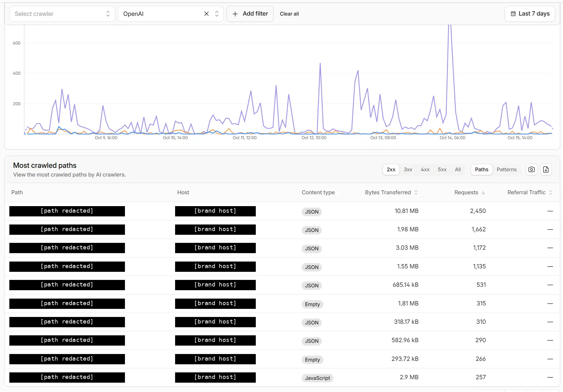The image size is (563, 392).
Task: Click the 1,662 requests value
Action: 479,229
